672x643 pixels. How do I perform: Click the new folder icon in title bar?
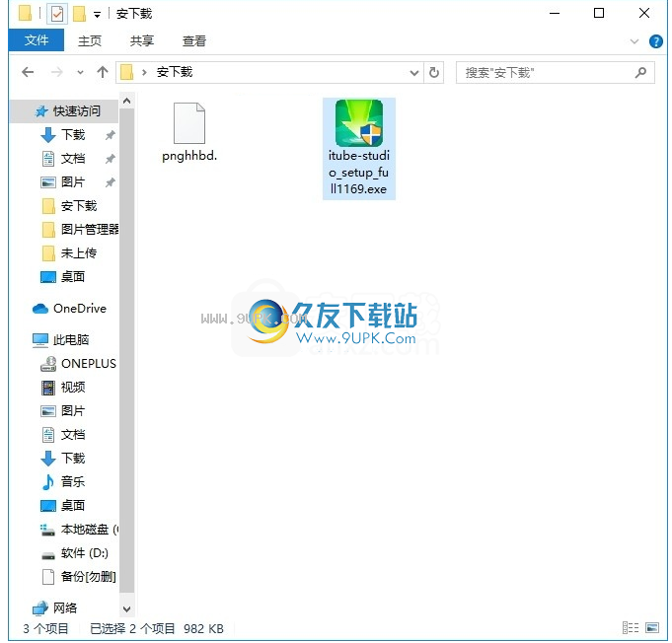click(79, 14)
